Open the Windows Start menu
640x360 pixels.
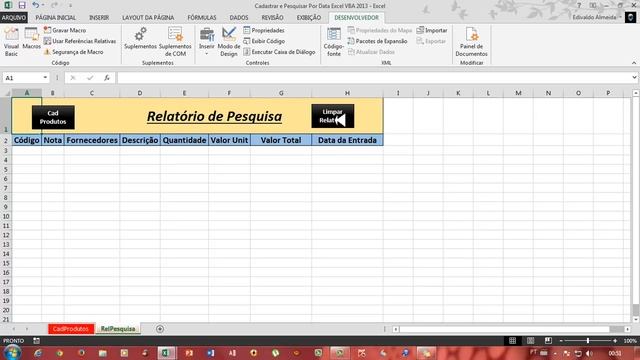pos(12,353)
